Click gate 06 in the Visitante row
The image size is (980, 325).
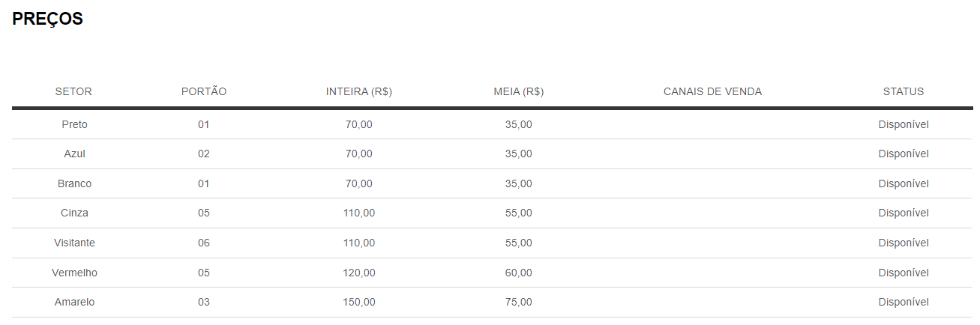tap(204, 243)
